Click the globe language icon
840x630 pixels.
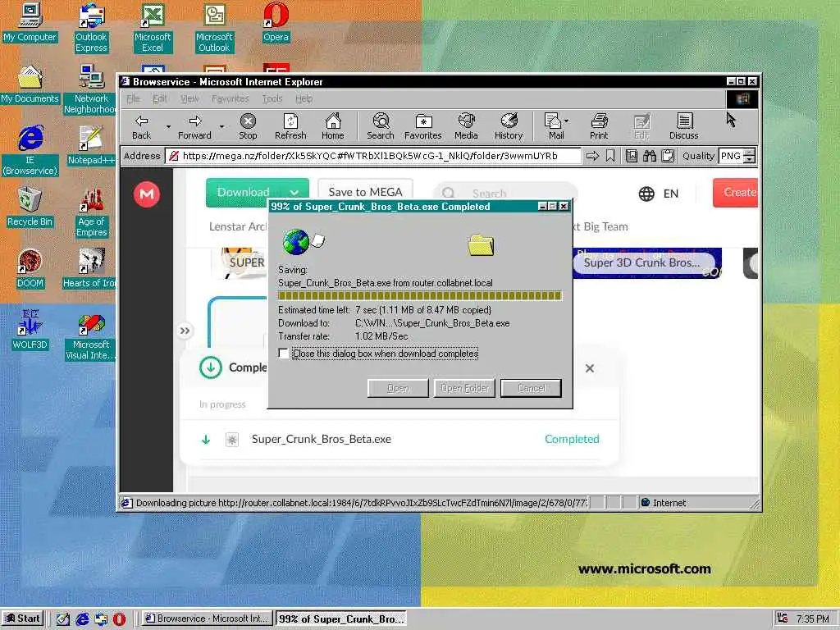point(646,194)
